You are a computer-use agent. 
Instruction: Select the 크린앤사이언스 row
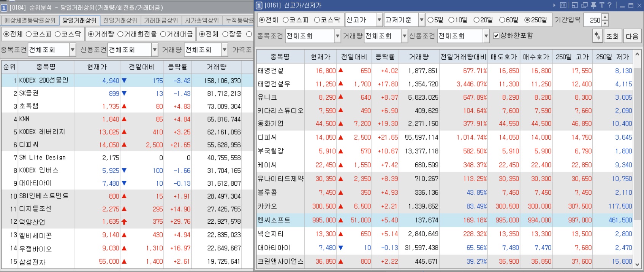[x=445, y=261]
